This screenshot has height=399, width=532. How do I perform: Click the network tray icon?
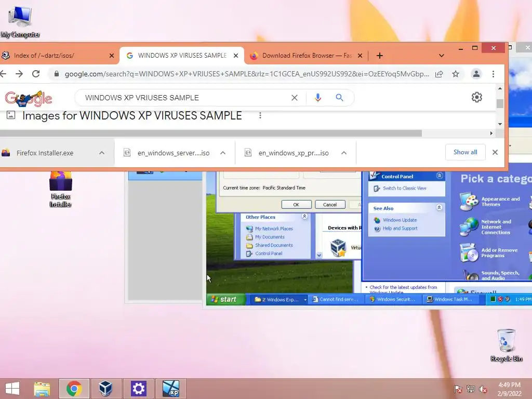470,389
